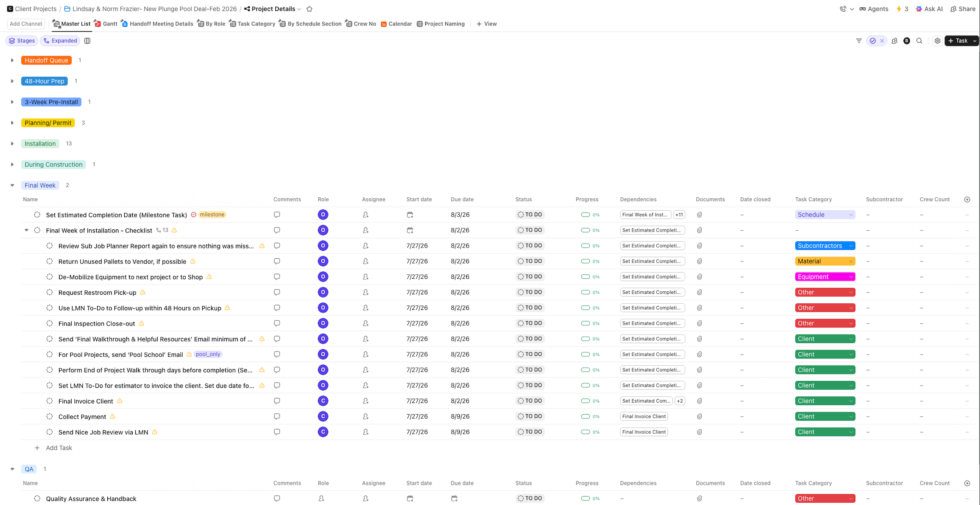Viewport: 980px width, 505px height.
Task: Click attachment icon for Final Invoice Client
Action: (699, 401)
